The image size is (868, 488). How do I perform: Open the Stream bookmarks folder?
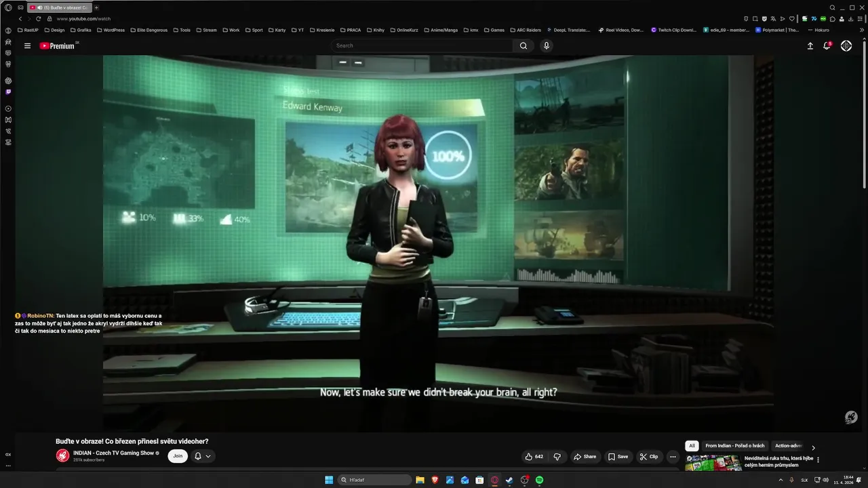click(206, 30)
